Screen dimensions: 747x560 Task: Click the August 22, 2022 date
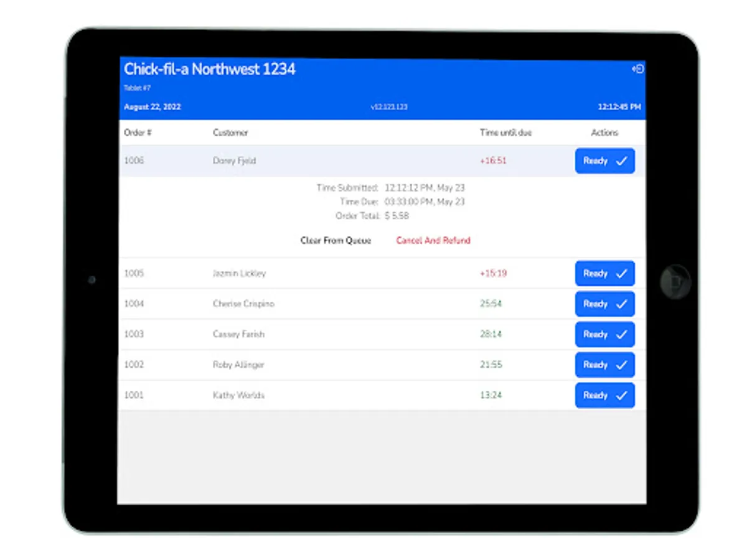point(153,107)
